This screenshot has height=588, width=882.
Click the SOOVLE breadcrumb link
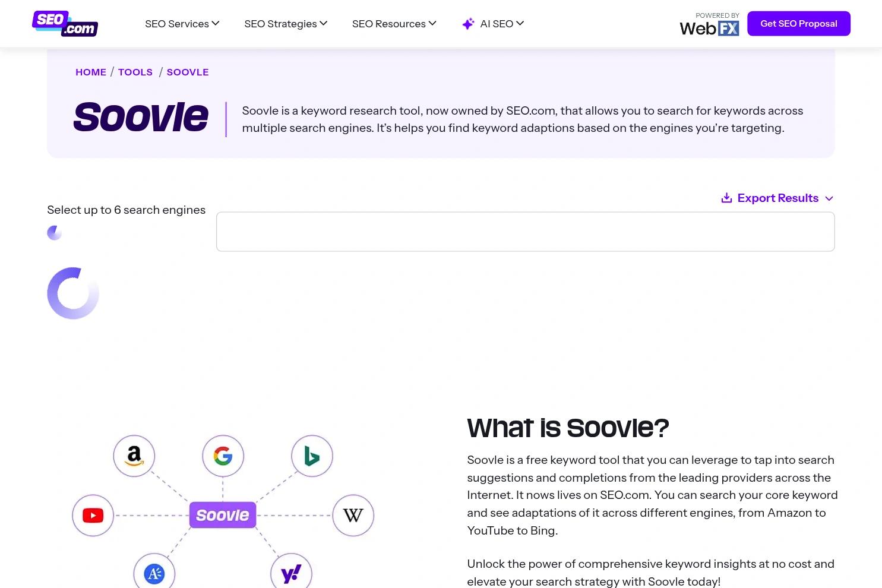[x=188, y=72]
